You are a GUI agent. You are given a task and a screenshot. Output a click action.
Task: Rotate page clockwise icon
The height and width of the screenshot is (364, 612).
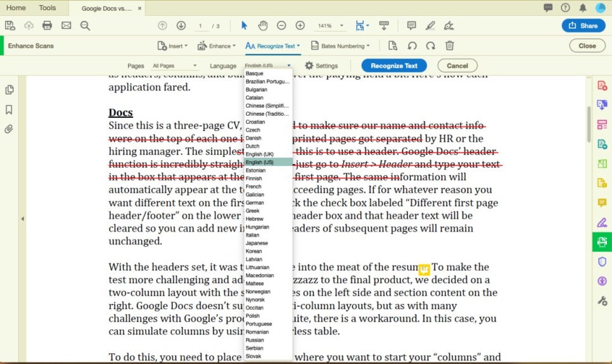[431, 46]
